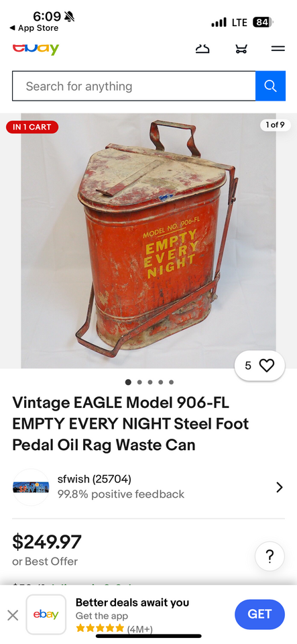Click the blue search magnifier button
This screenshot has width=297, height=644.
pos(270,86)
